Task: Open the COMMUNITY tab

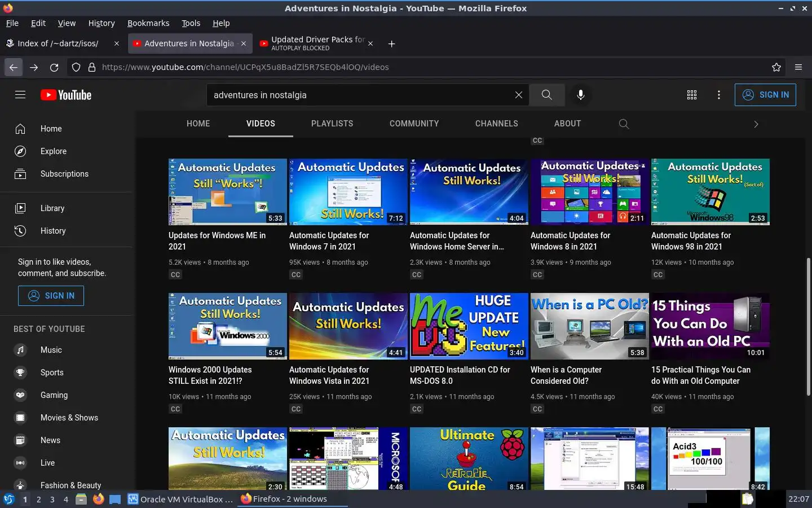Action: tap(414, 124)
